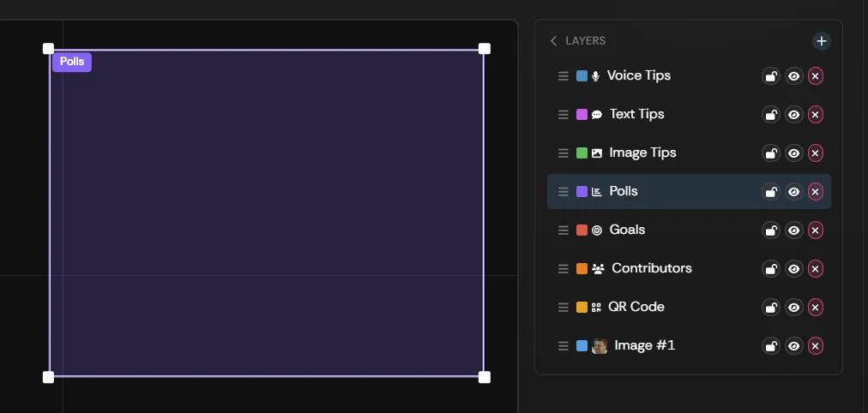Select the Voice Tips layer name
Image resolution: width=868 pixels, height=413 pixels.
point(639,75)
